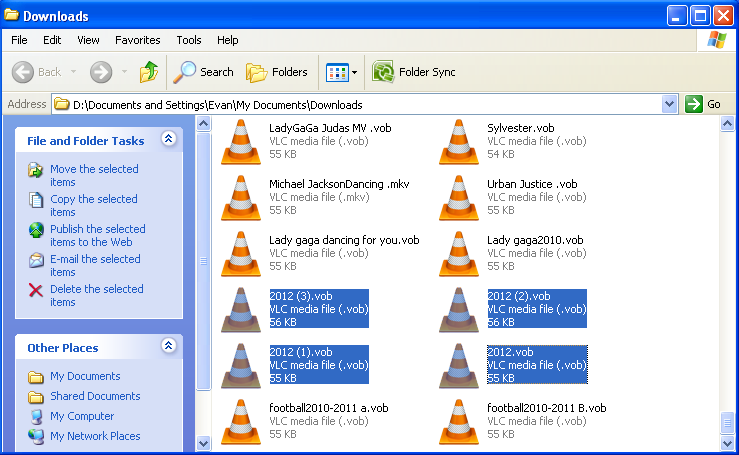Click Delete the selected items link

pos(97,296)
